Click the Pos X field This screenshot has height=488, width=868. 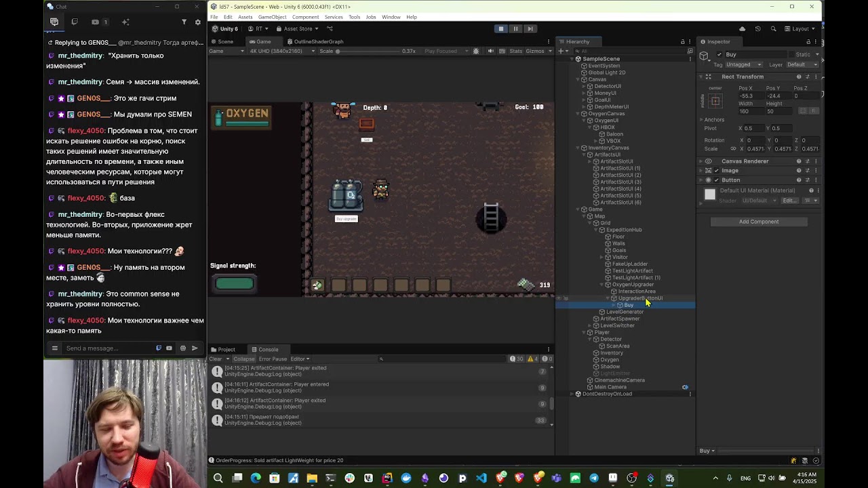tap(751, 96)
